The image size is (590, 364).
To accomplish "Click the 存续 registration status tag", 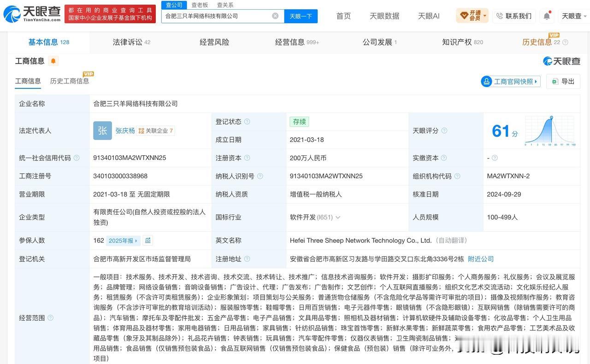I will (x=299, y=122).
